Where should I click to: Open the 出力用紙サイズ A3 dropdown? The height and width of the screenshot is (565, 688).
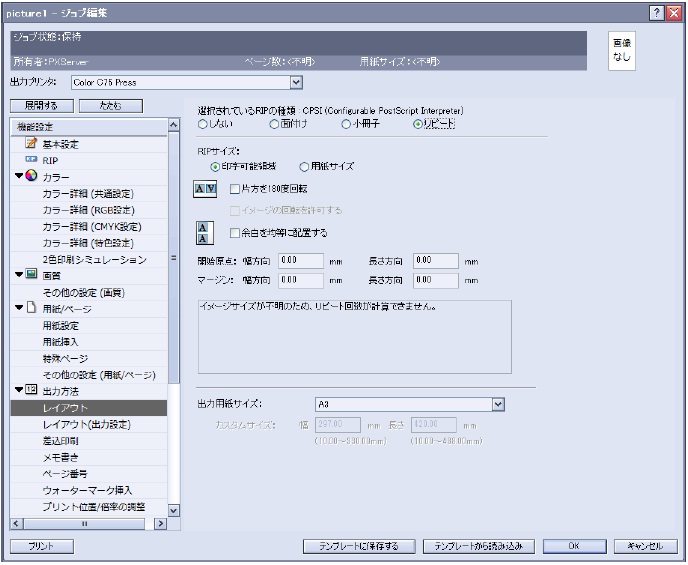[498, 403]
